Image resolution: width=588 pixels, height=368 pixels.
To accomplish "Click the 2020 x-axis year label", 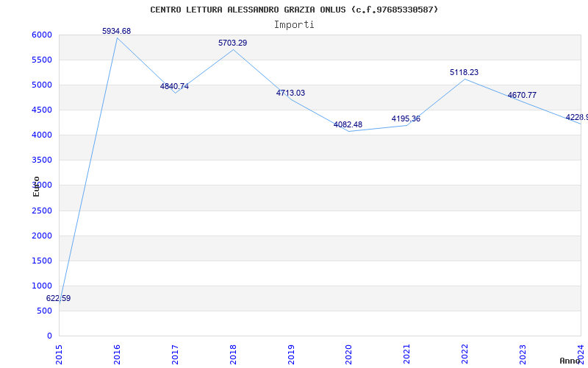I will [x=348, y=354].
